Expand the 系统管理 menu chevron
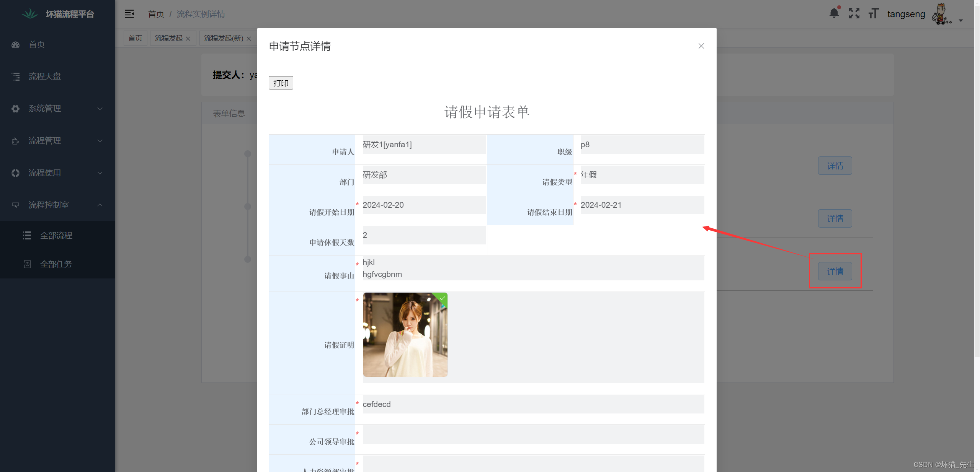Viewport: 980px width, 472px height. [100, 109]
